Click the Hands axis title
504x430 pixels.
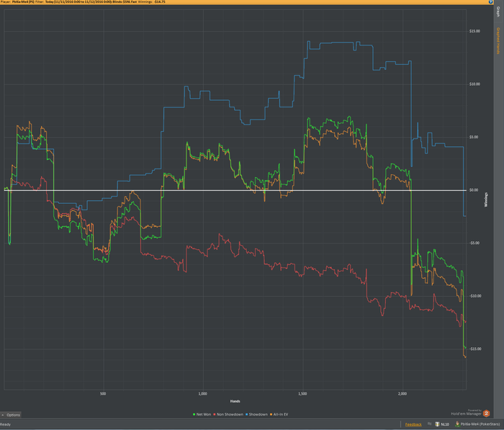(235, 401)
